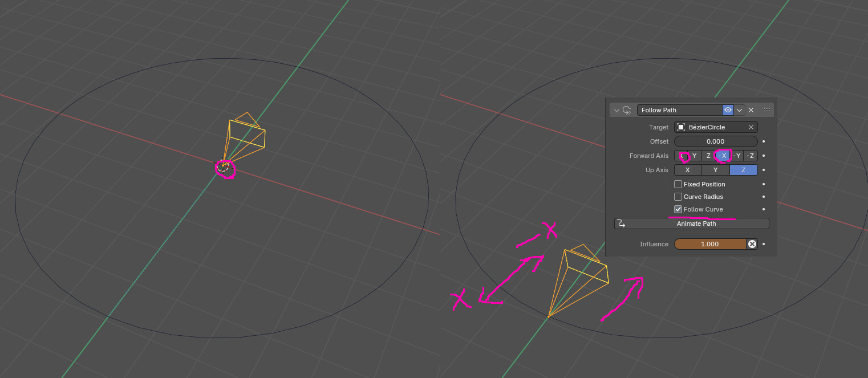Animate the Up Axis property dot
The width and height of the screenshot is (868, 378).
coord(764,170)
